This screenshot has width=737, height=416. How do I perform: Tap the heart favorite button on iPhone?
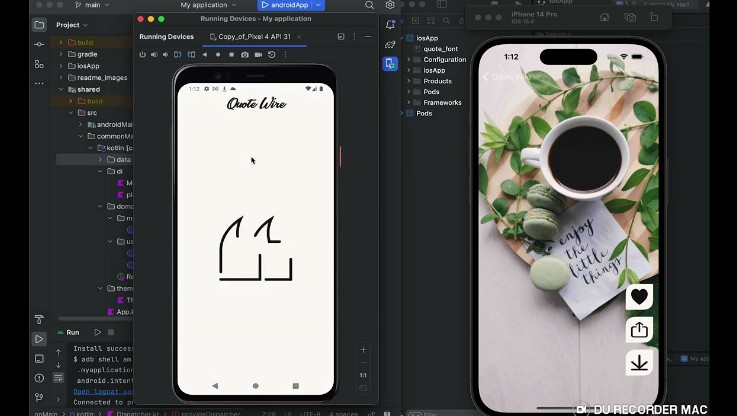[639, 297]
